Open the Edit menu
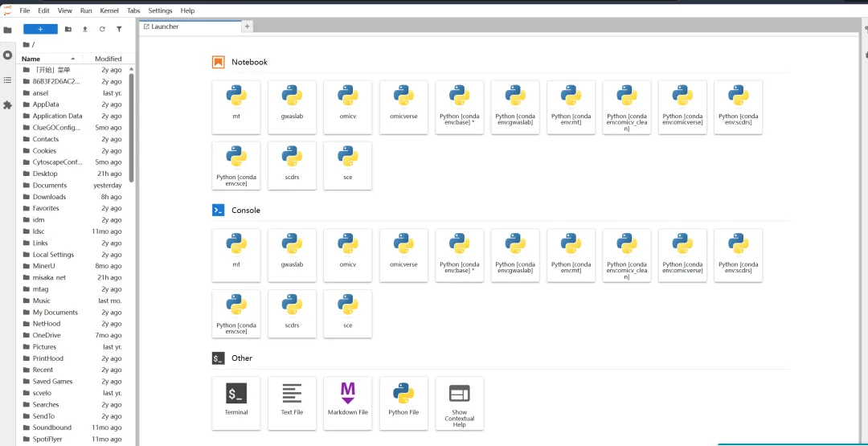The height and width of the screenshot is (446, 868). 43,10
